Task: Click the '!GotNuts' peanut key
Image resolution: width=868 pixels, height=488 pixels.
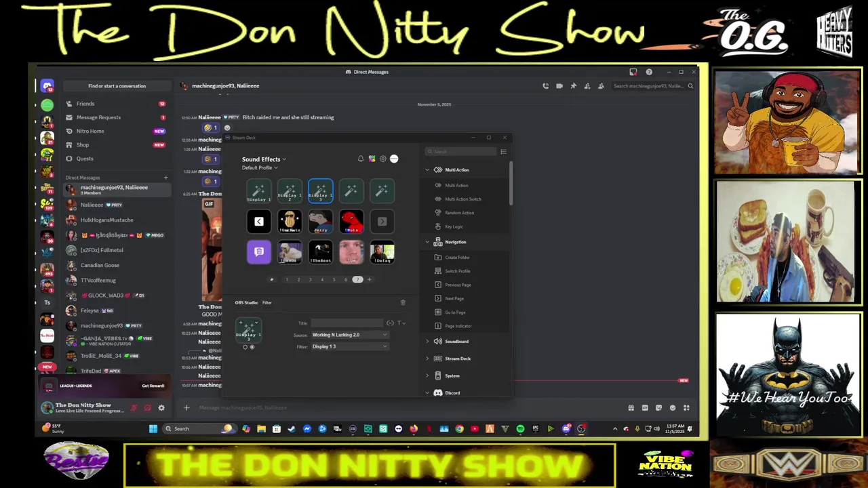Action: [290, 222]
